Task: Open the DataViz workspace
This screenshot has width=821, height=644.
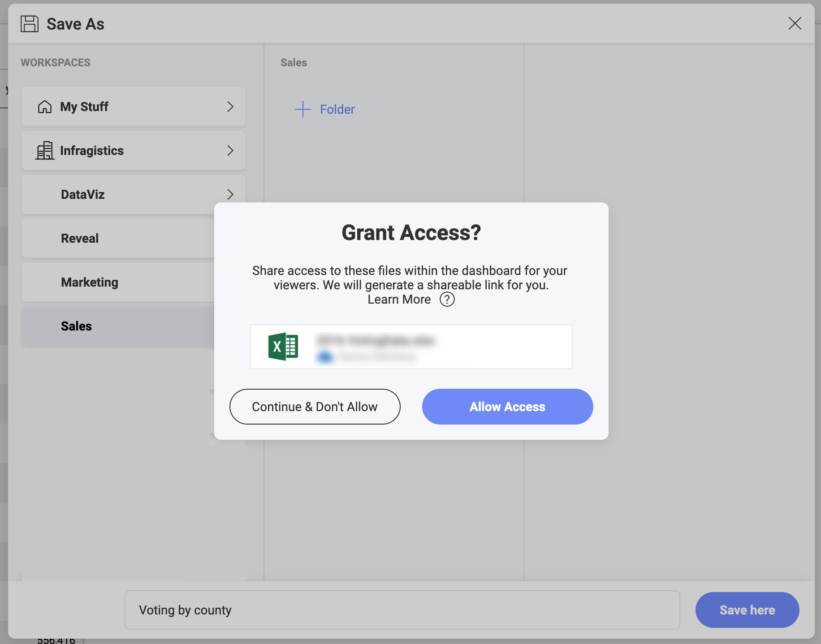Action: click(x=133, y=194)
